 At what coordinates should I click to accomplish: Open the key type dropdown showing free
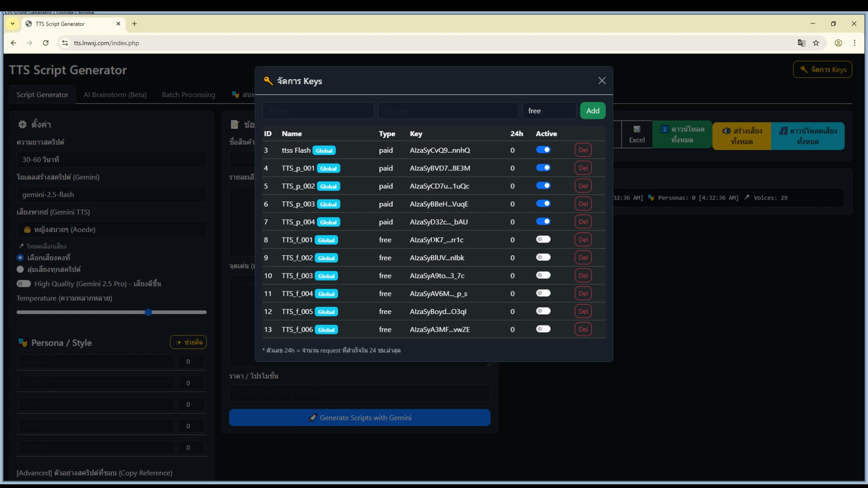coord(549,111)
